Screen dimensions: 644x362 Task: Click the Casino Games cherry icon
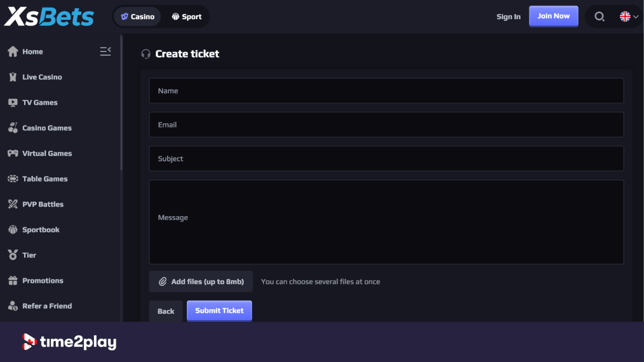point(13,128)
